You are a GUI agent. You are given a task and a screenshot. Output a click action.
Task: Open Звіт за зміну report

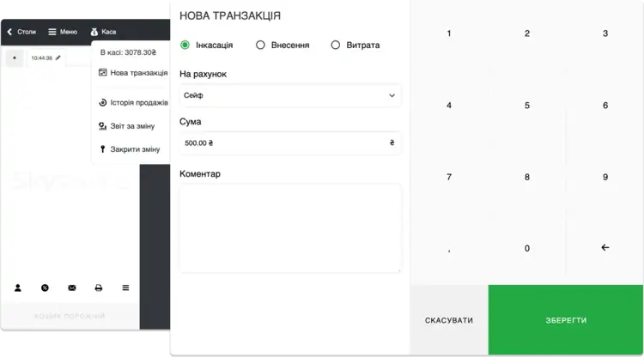pos(126,126)
